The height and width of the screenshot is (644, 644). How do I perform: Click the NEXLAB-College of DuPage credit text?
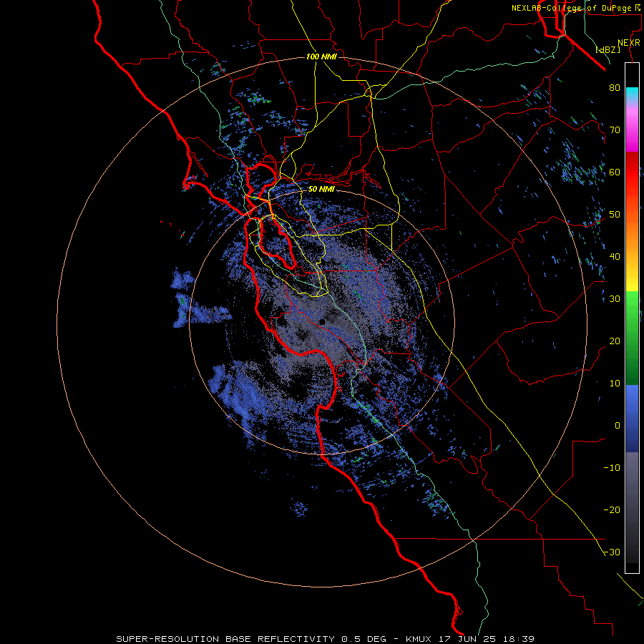pos(575,8)
